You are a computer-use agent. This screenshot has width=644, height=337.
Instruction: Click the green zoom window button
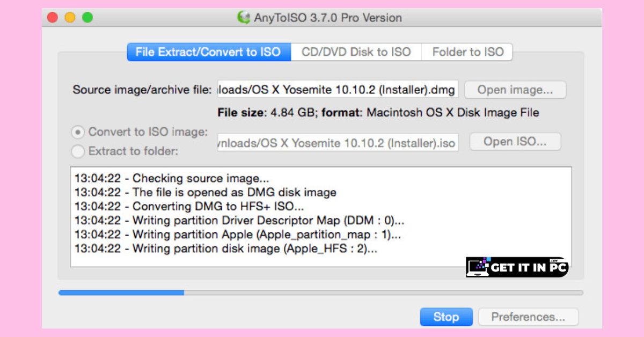[x=87, y=17]
